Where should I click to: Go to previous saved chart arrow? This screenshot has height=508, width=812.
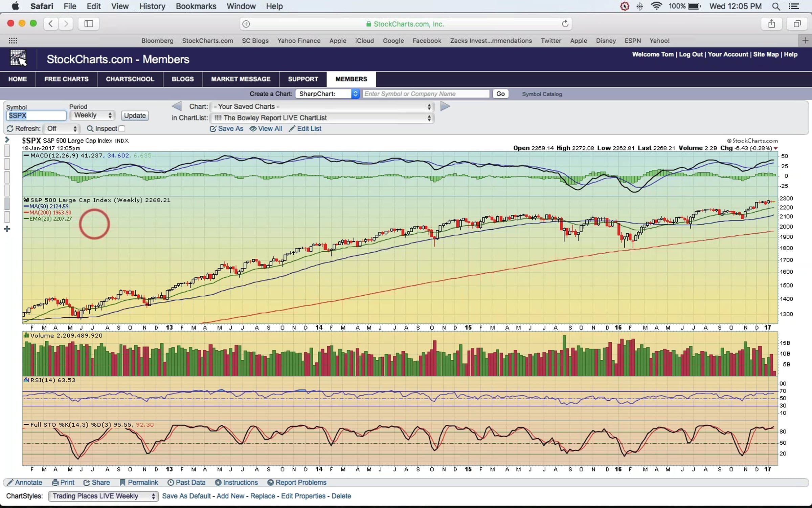176,106
